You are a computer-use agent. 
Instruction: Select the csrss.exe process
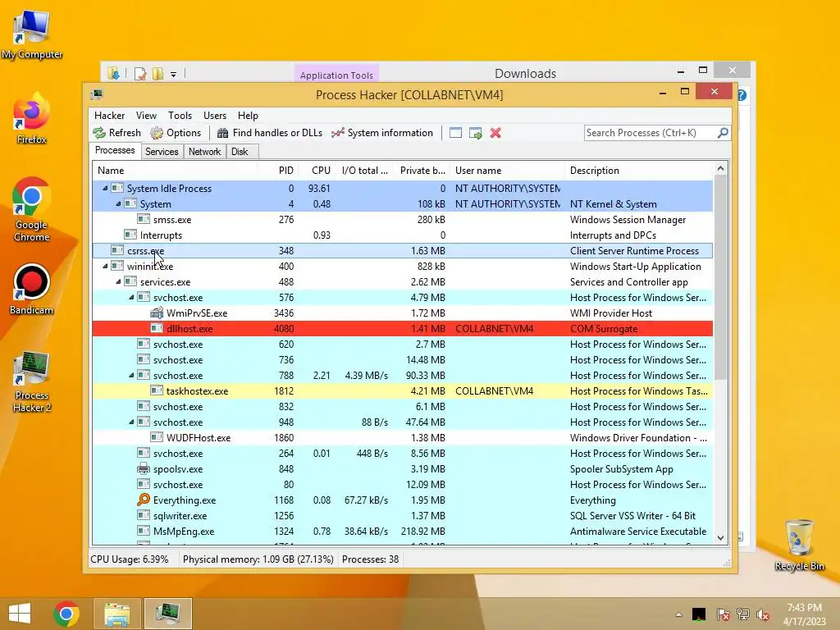point(402,251)
